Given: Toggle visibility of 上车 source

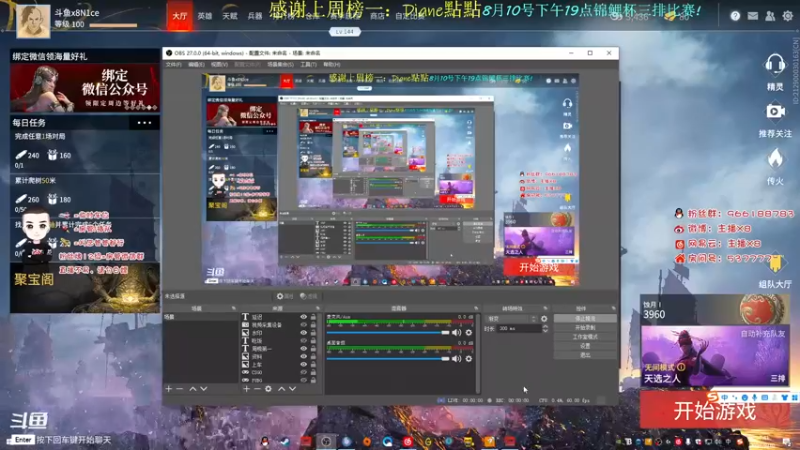Looking at the screenshot, I should click(304, 364).
